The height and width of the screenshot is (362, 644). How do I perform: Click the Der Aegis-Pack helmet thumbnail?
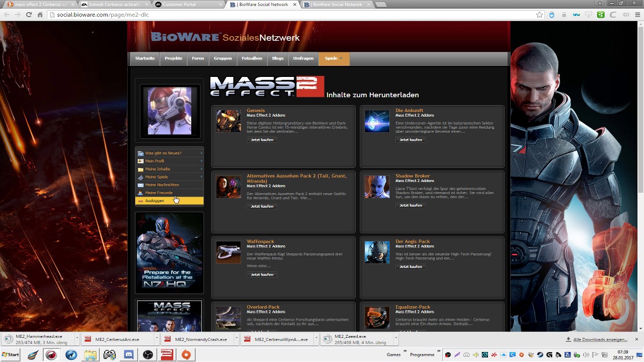[x=377, y=252]
